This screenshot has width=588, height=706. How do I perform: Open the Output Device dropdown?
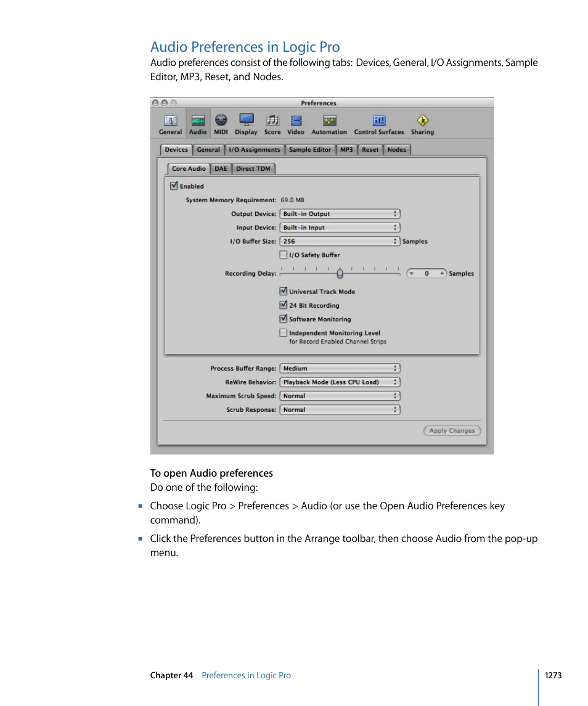click(340, 214)
